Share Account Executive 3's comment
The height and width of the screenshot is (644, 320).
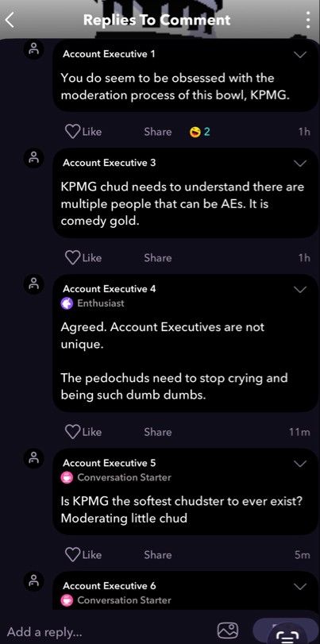point(158,258)
